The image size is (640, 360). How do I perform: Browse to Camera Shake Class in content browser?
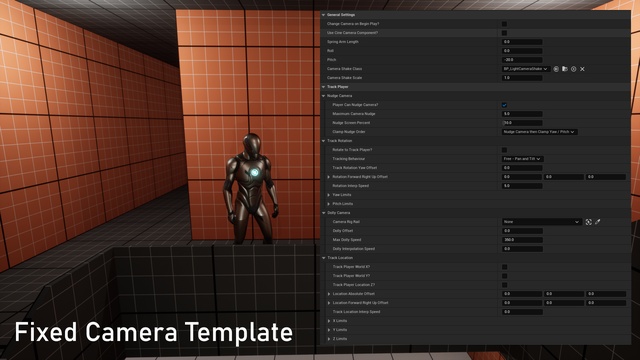click(565, 69)
